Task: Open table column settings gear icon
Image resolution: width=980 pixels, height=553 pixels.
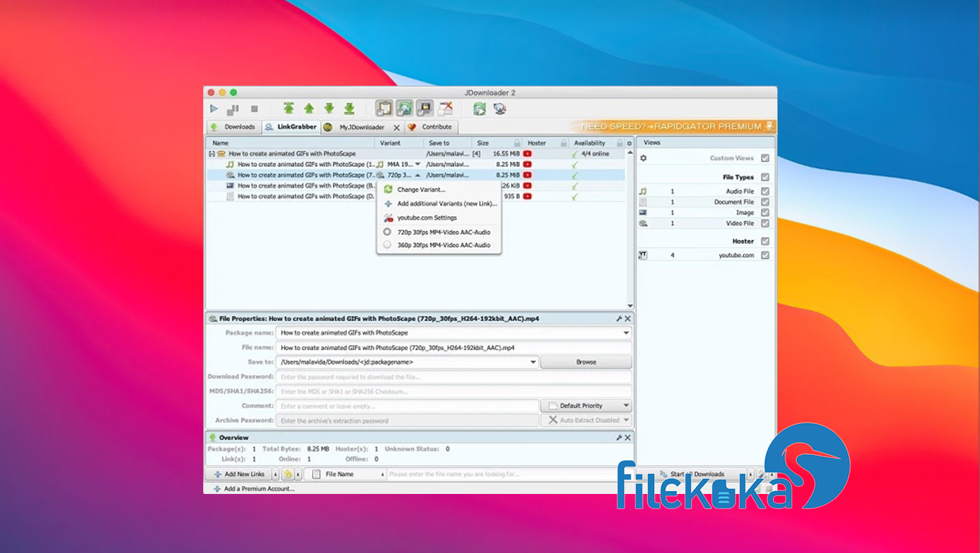Action: point(629,143)
